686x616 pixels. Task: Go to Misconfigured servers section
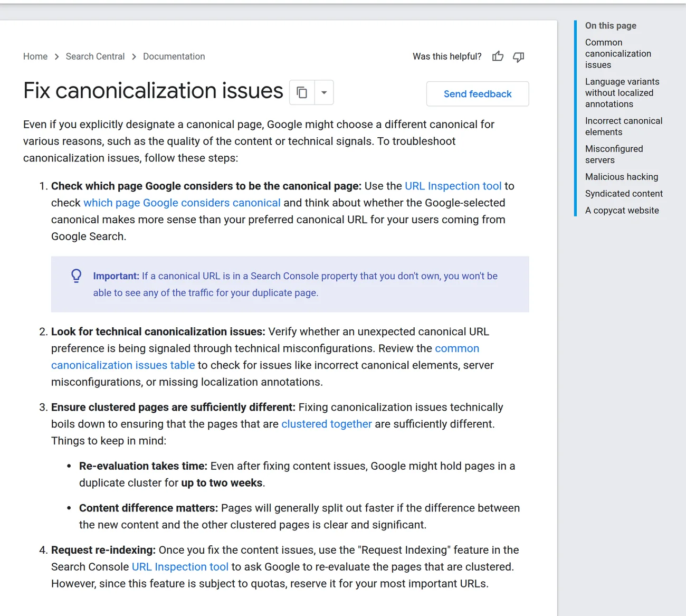pyautogui.click(x=614, y=155)
